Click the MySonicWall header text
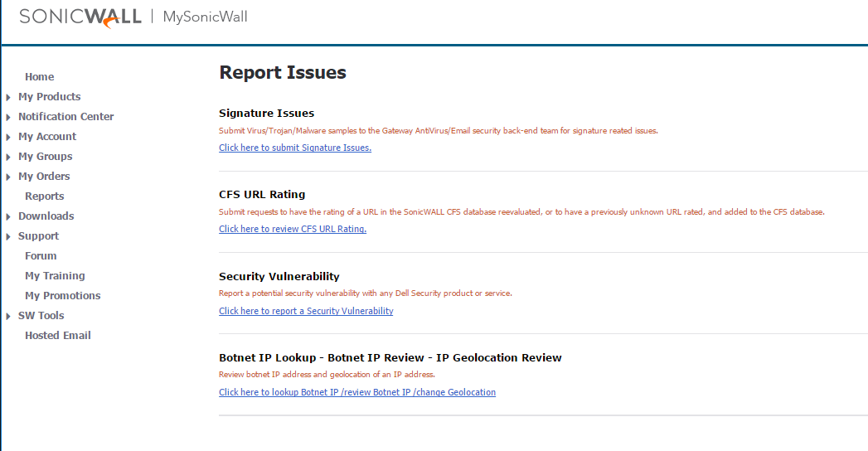Image resolution: width=868 pixels, height=451 pixels. click(x=205, y=17)
